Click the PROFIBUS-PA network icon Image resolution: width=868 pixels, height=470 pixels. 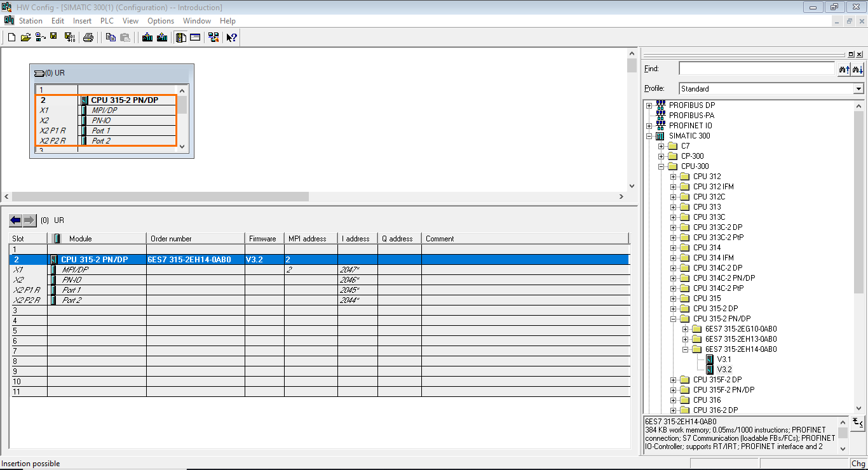pyautogui.click(x=660, y=115)
